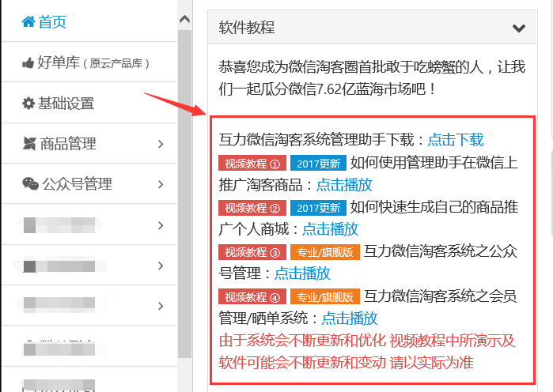Click the home icon beside 首页
553x392 pixels.
(28, 22)
